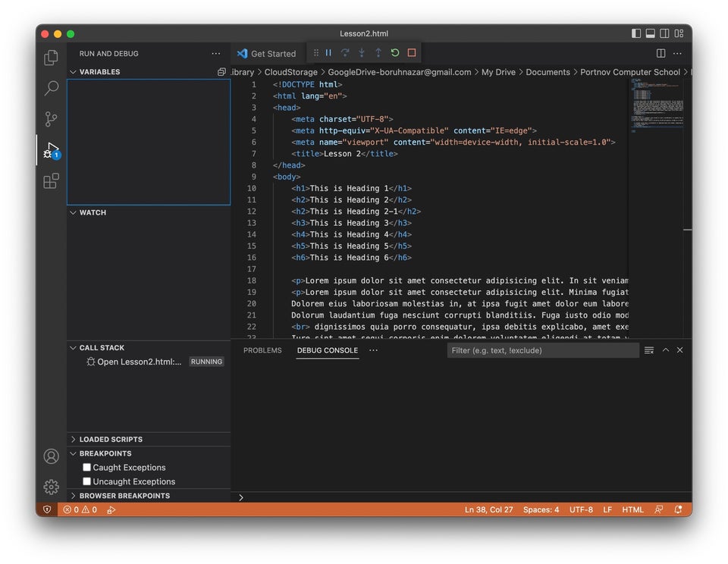Open the Search view in activity bar
Screen dimensions: 728x564
click(51, 88)
